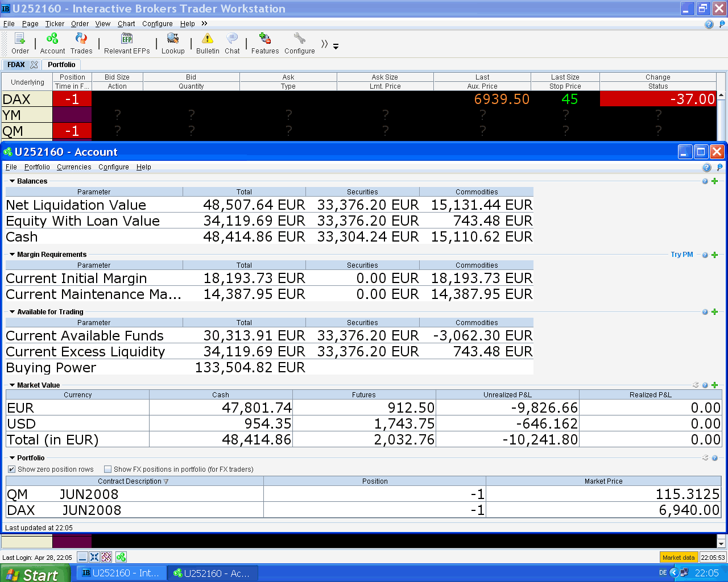Click the main window scrollbar up arrow

point(721,95)
